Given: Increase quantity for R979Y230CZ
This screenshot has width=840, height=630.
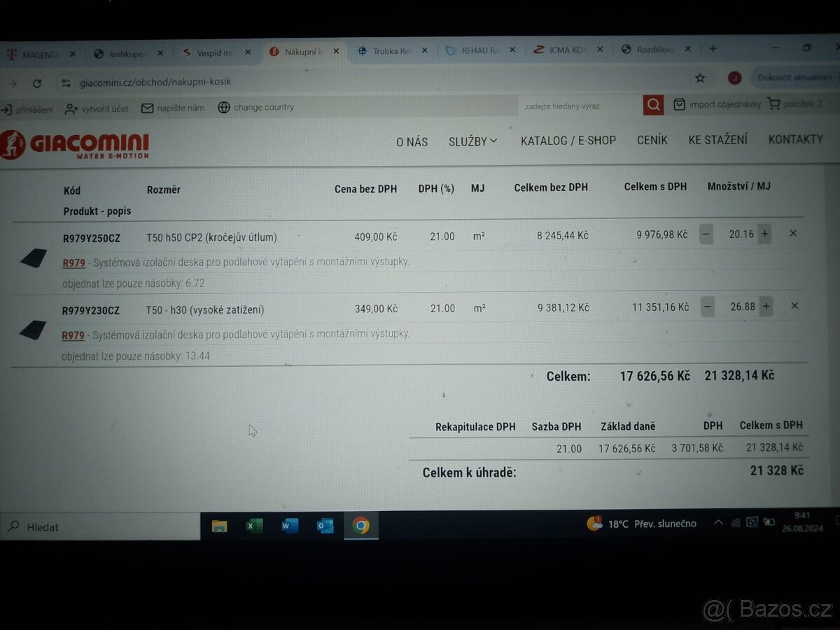Looking at the screenshot, I should [x=766, y=306].
